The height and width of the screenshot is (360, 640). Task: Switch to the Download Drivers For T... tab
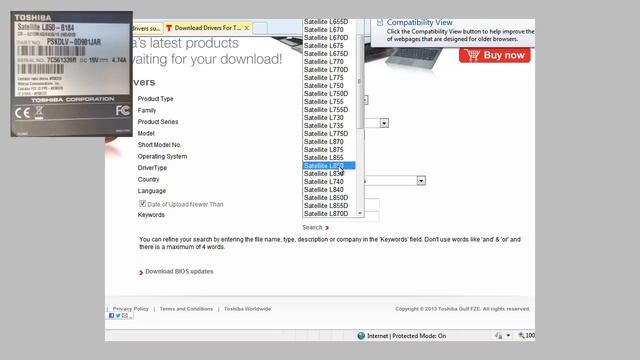208,28
